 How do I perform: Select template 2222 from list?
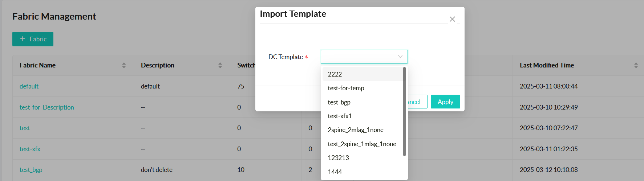click(335, 74)
